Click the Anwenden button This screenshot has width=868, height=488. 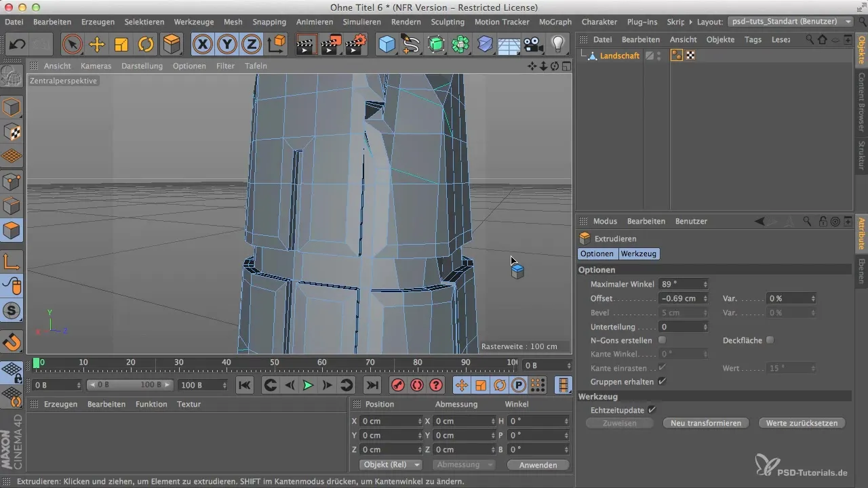click(x=537, y=465)
